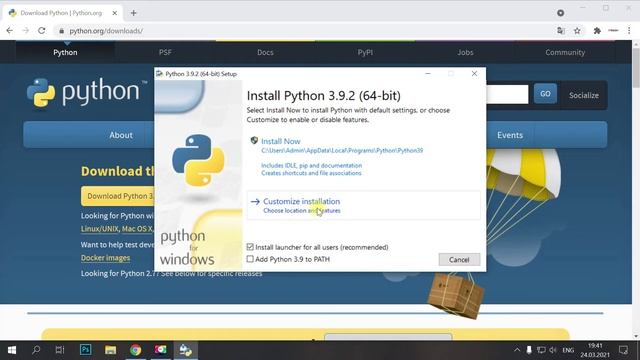Open the Chrome profile avatar icon
The image size is (640, 360).
613,31
